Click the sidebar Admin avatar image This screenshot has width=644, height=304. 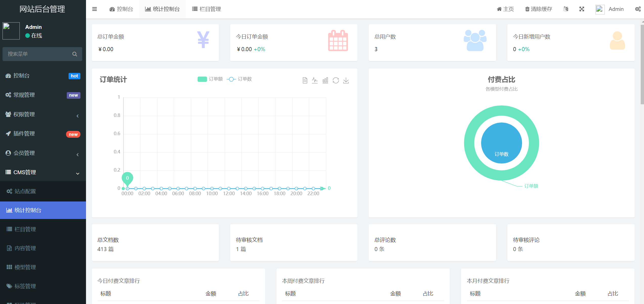pos(11,31)
